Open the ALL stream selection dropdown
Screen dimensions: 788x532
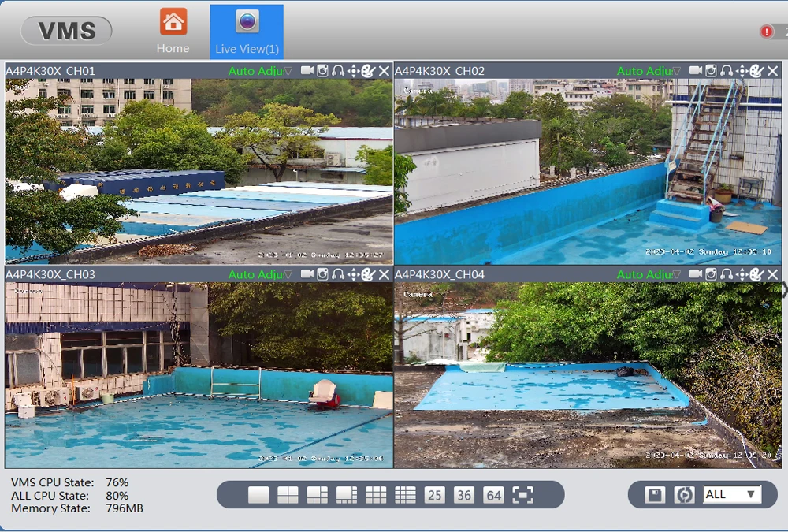coord(732,494)
